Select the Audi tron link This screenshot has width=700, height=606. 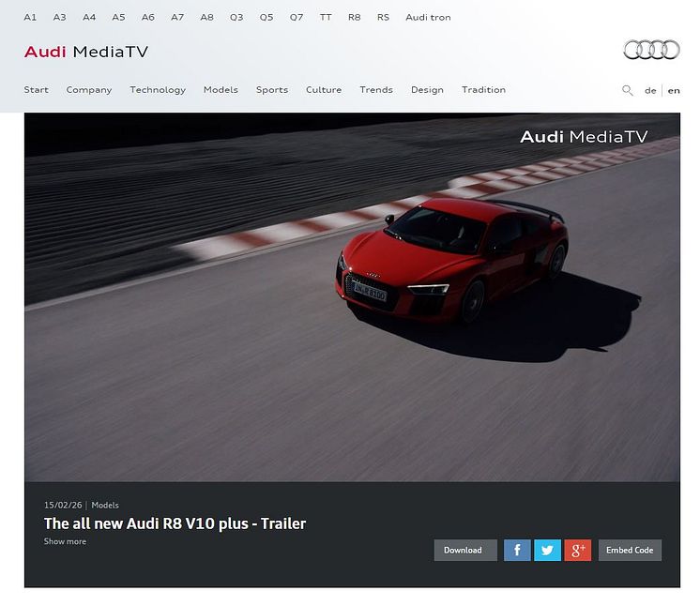coord(428,18)
